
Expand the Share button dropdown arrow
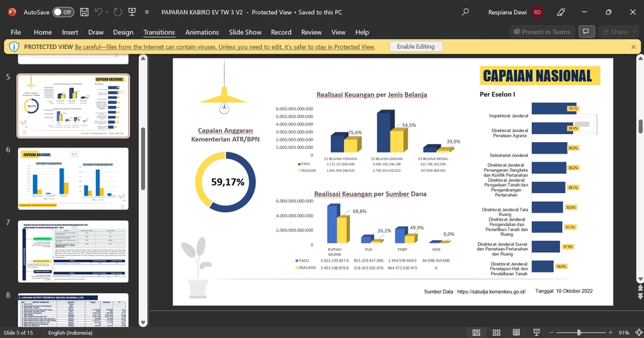pyautogui.click(x=634, y=32)
